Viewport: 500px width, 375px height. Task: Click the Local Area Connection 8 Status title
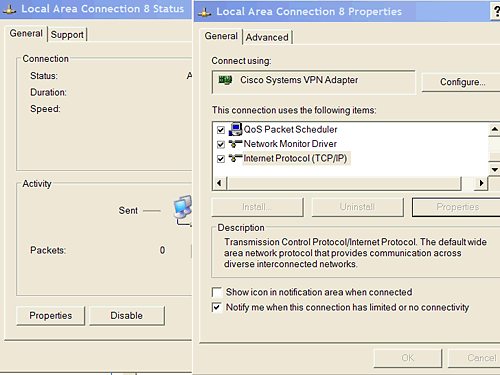click(103, 9)
